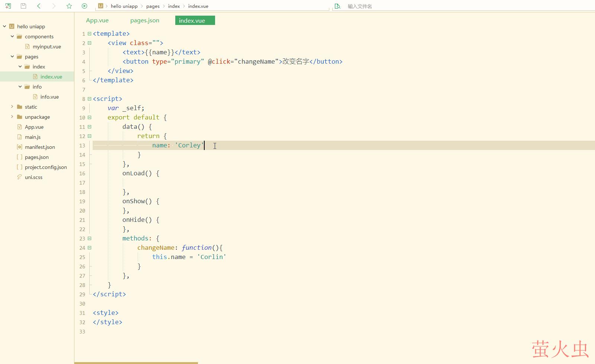Fold the script block at line 8
The image size is (595, 364).
tap(89, 99)
